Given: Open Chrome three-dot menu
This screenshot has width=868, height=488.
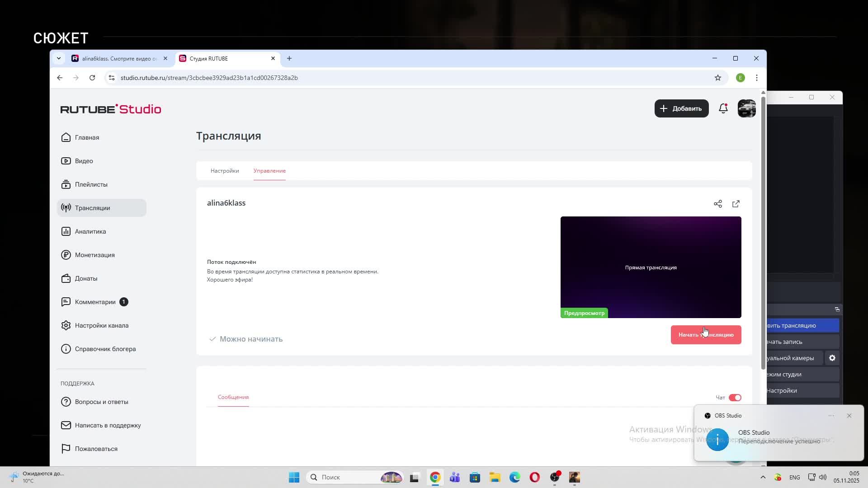Looking at the screenshot, I should click(756, 78).
